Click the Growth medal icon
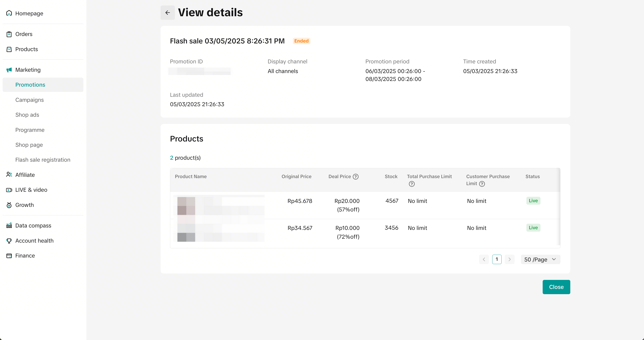644x340 pixels. (9, 205)
